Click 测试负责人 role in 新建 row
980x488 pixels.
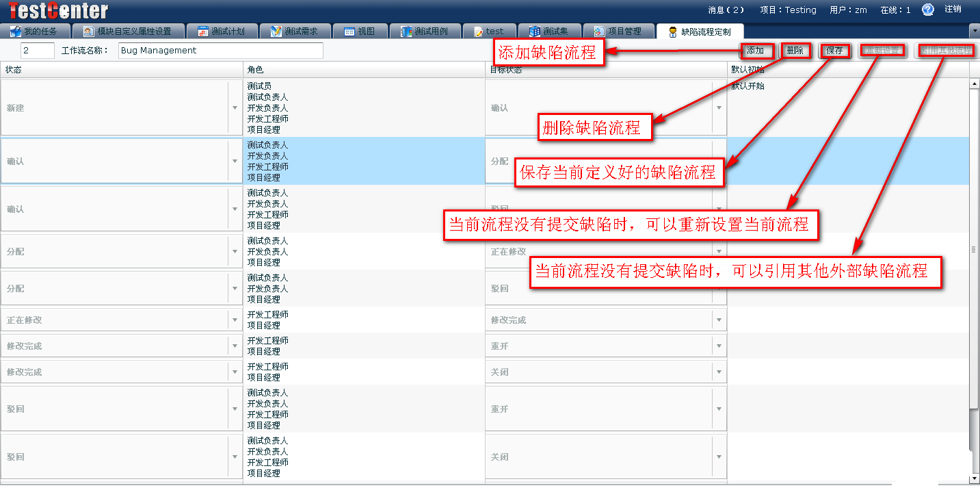point(267,97)
